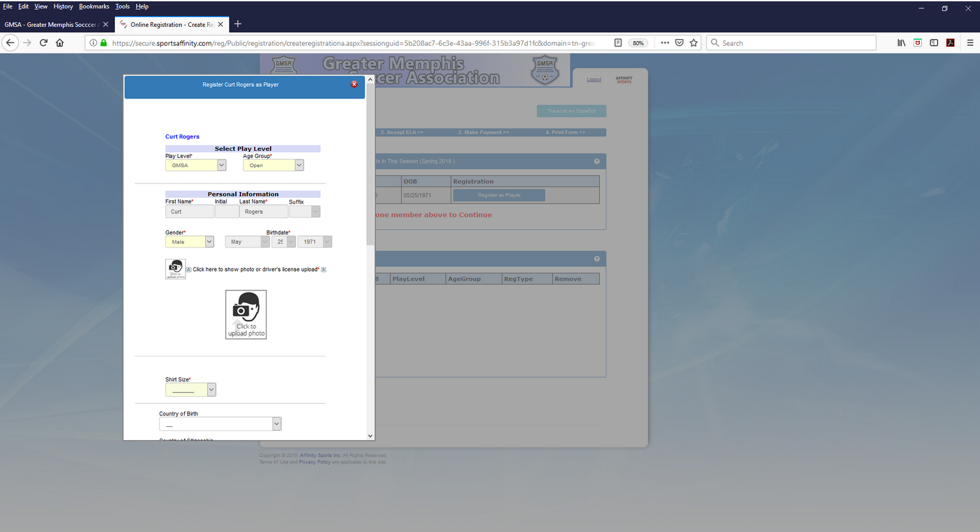Open the Firefox Library icon

[901, 43]
